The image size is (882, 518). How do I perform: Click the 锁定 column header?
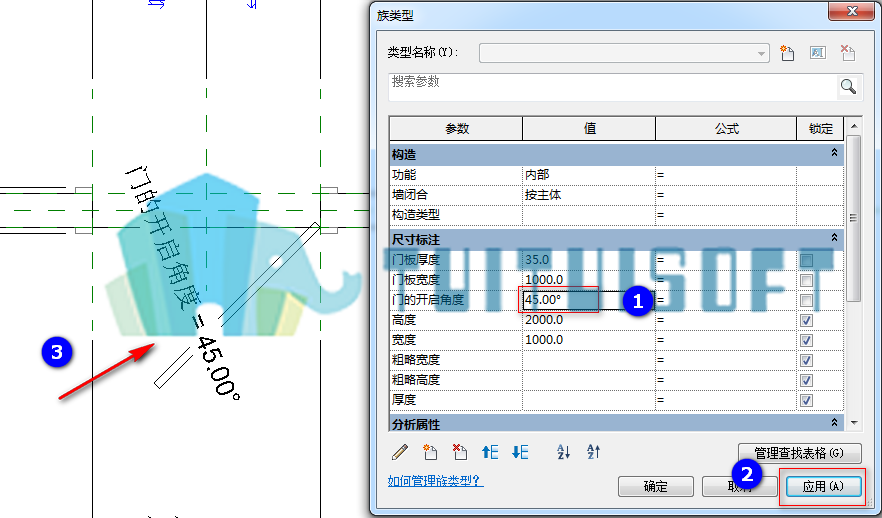(x=820, y=129)
